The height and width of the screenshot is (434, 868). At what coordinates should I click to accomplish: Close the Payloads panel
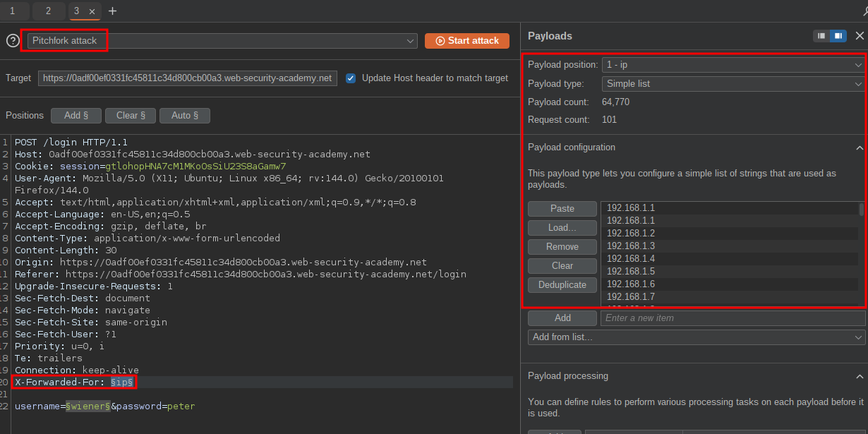(860, 36)
